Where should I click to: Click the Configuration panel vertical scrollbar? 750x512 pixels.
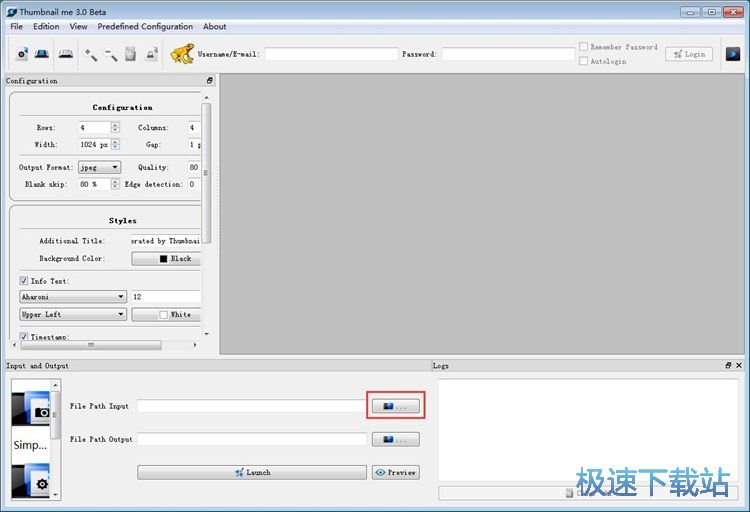point(206,173)
